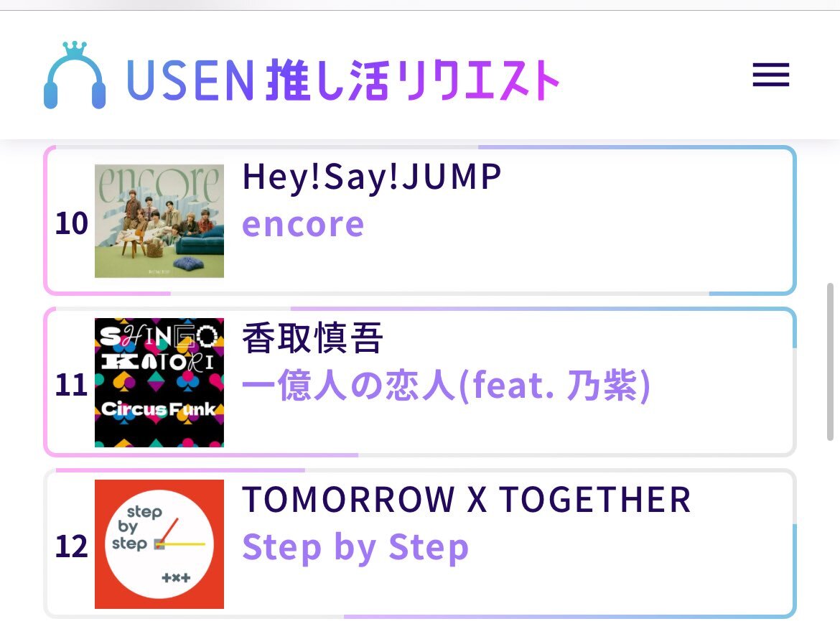Click the crowned headphones logo icon
Viewport: 840px width, 629px height.
tap(75, 75)
